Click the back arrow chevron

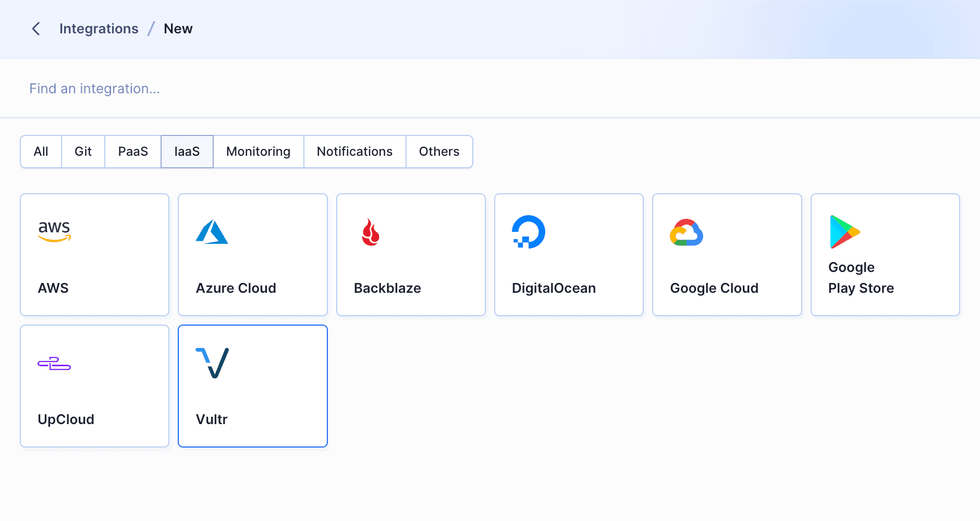coord(36,29)
